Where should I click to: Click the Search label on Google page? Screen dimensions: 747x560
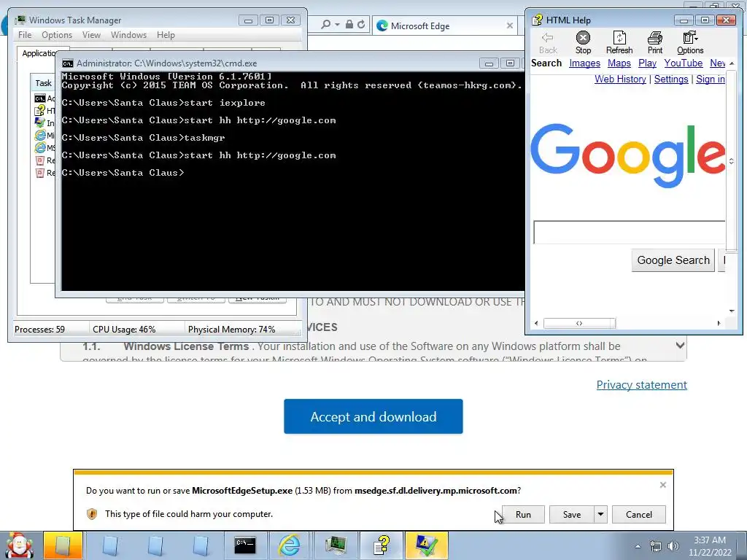tap(546, 63)
